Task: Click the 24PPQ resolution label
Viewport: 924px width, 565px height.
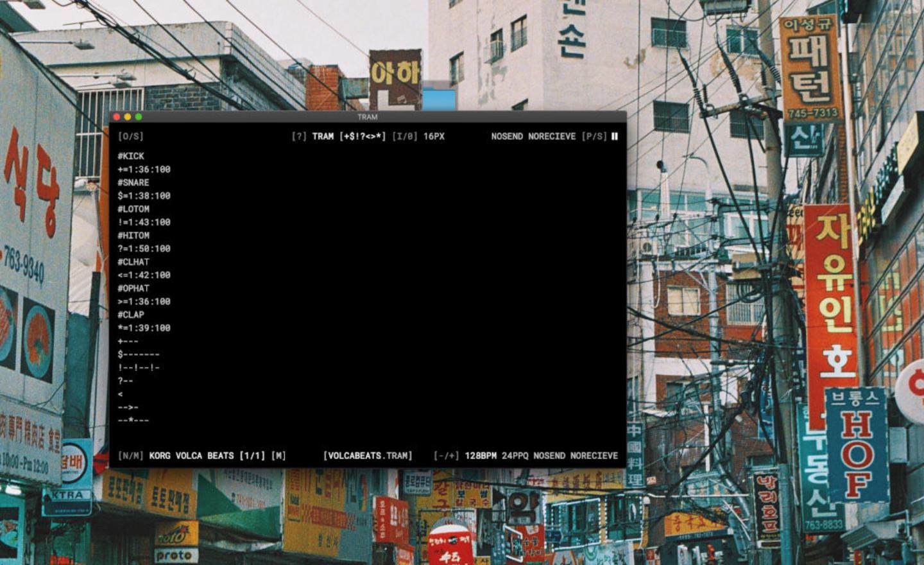Action: coord(515,456)
